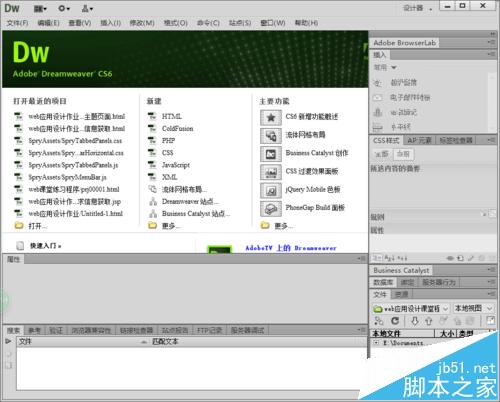The image size is (500, 402).
Task: Switch to the 服务器行为 tab
Action: tap(439, 283)
